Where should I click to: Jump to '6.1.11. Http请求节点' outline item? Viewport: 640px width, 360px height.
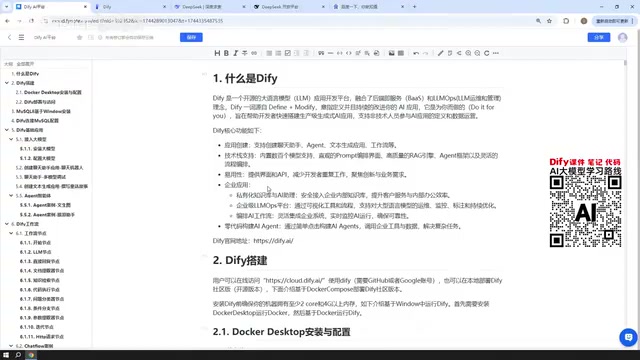tap(42, 336)
